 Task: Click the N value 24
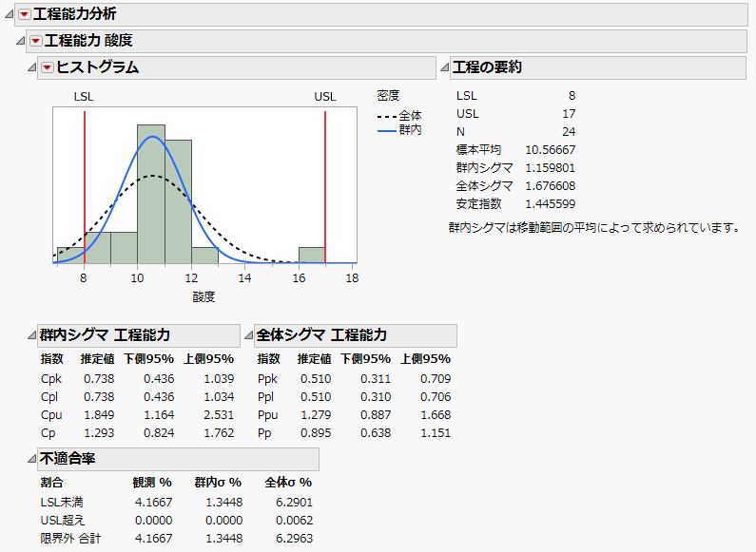pyautogui.click(x=569, y=132)
